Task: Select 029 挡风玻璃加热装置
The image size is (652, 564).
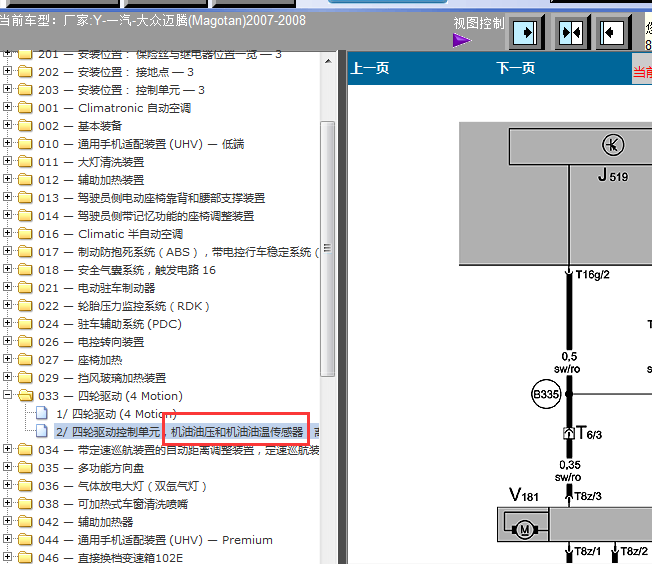Action: [x=102, y=378]
